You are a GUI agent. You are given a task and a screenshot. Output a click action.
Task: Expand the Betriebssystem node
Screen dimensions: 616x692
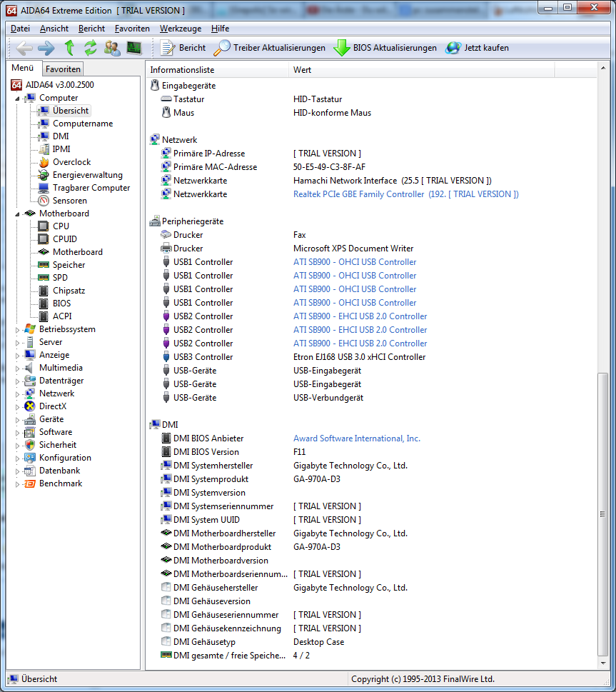pos(17,330)
